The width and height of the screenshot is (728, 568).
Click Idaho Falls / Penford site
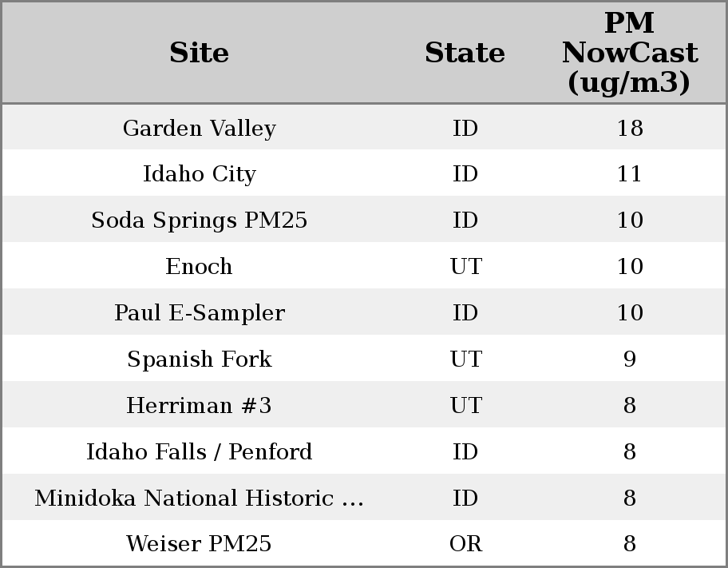pyautogui.click(x=199, y=452)
